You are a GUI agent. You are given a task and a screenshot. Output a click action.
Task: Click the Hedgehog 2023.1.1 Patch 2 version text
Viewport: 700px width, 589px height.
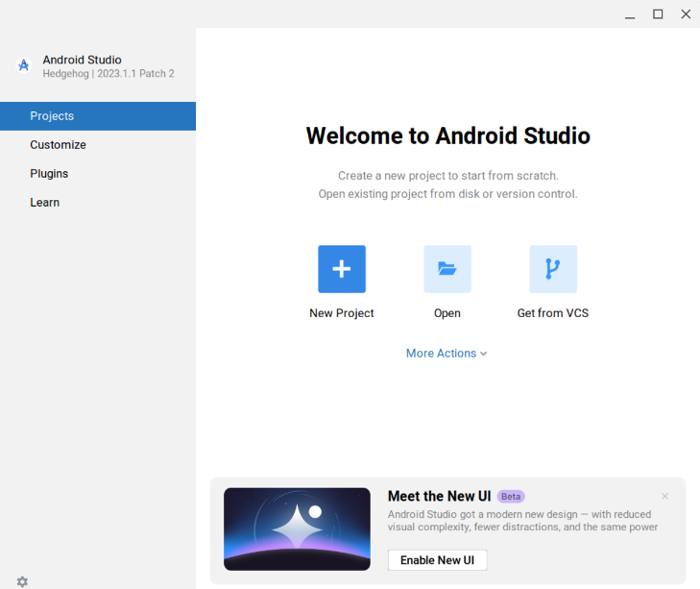click(x=109, y=74)
